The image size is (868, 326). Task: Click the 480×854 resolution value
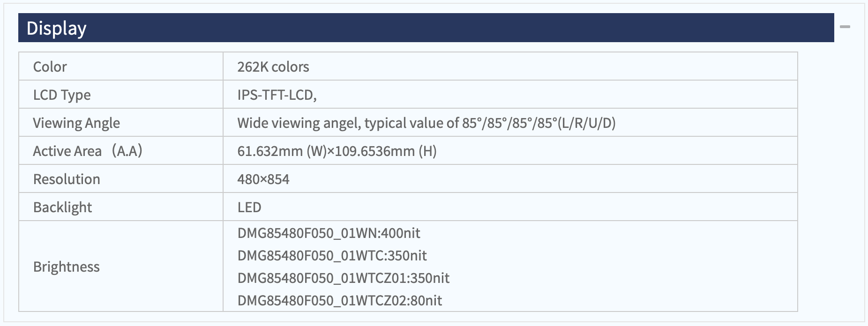click(263, 179)
